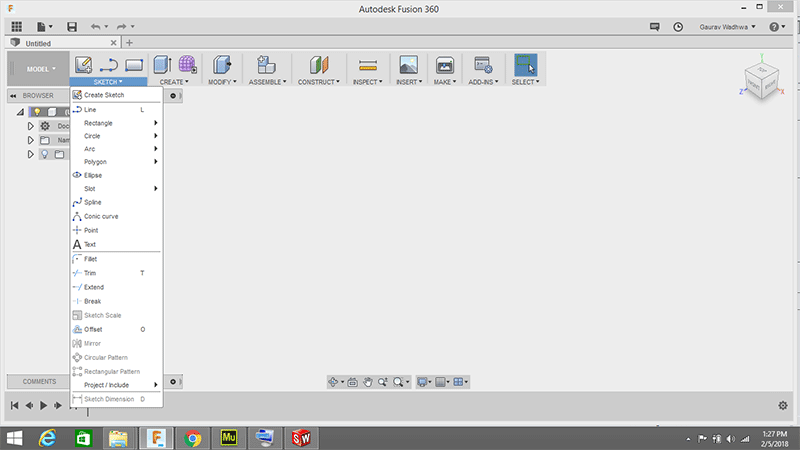
Task: Activate the Select tool icon
Action: pos(526,65)
